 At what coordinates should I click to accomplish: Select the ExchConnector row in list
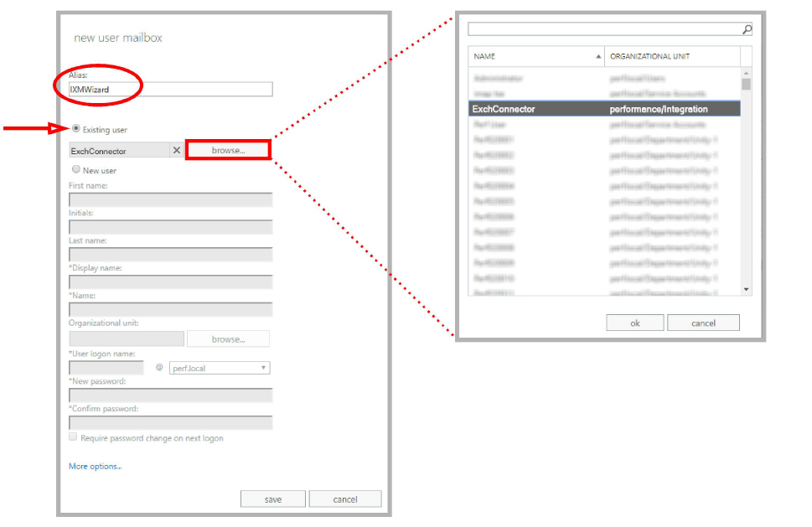pyautogui.click(x=605, y=109)
